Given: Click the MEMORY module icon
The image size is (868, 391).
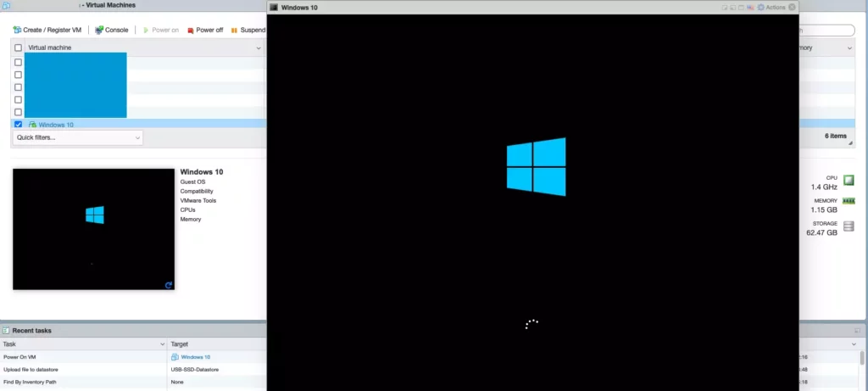Looking at the screenshot, I should [849, 200].
